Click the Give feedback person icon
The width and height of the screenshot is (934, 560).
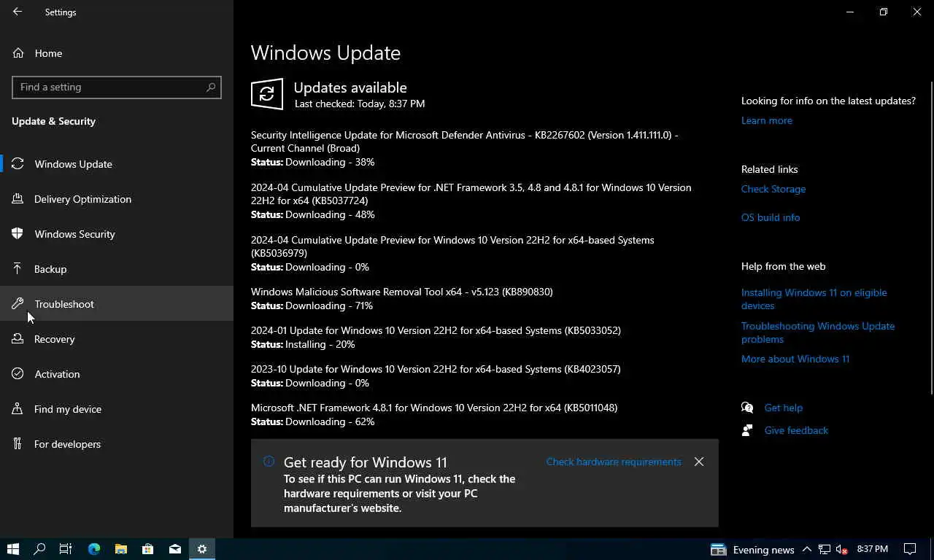tap(747, 430)
